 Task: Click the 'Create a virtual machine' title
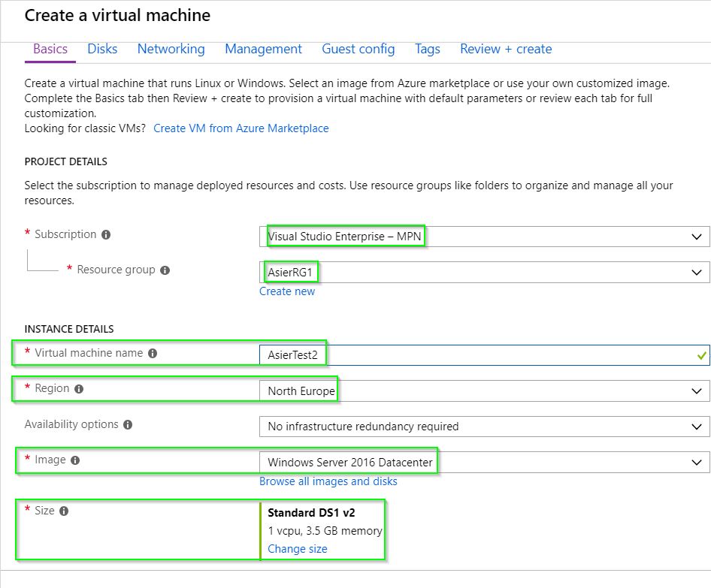[x=117, y=16]
